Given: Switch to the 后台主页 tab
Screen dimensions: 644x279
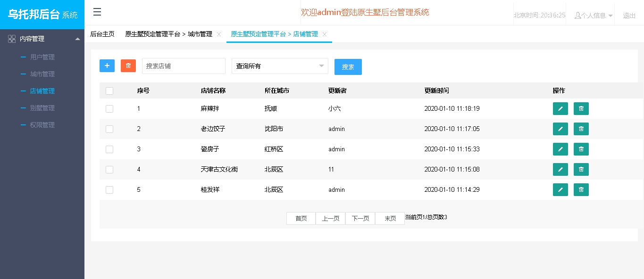Looking at the screenshot, I should 102,34.
